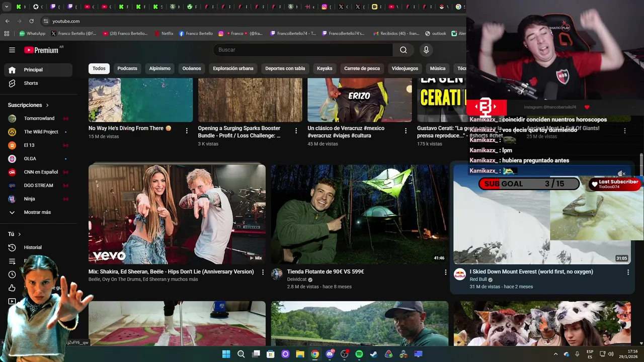Open Steam from the taskbar
The height and width of the screenshot is (362, 644).
click(x=374, y=354)
